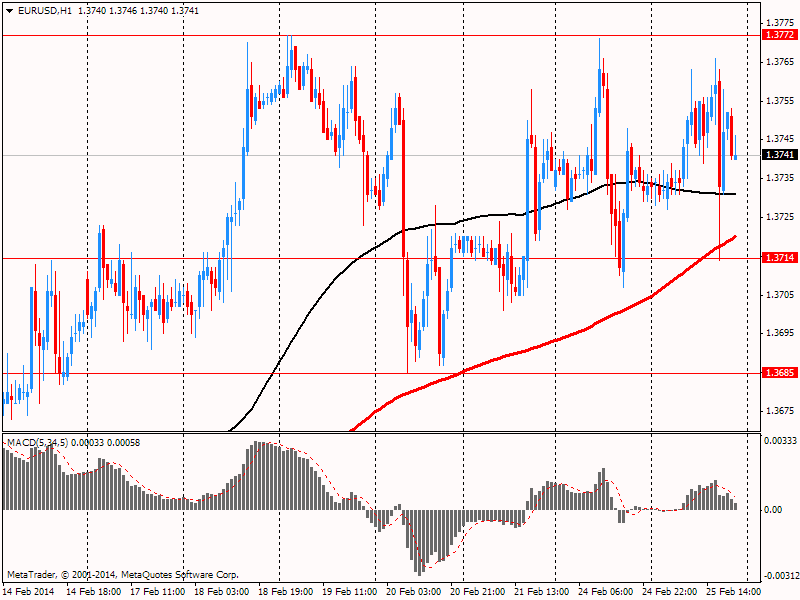Screen dimensions: 800x600
Task: Click the 0.00 MACD scale value
Action: coord(773,510)
